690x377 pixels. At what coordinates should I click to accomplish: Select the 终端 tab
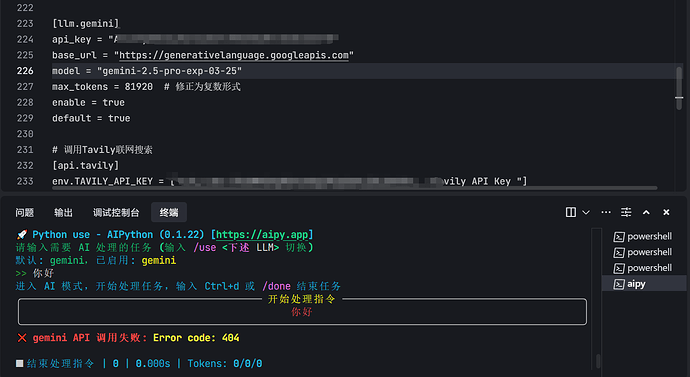pyautogui.click(x=169, y=213)
